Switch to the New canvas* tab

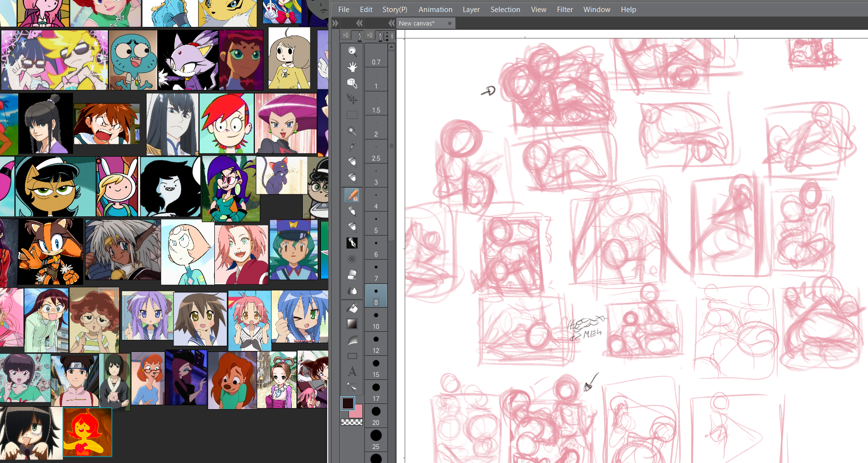pyautogui.click(x=416, y=23)
